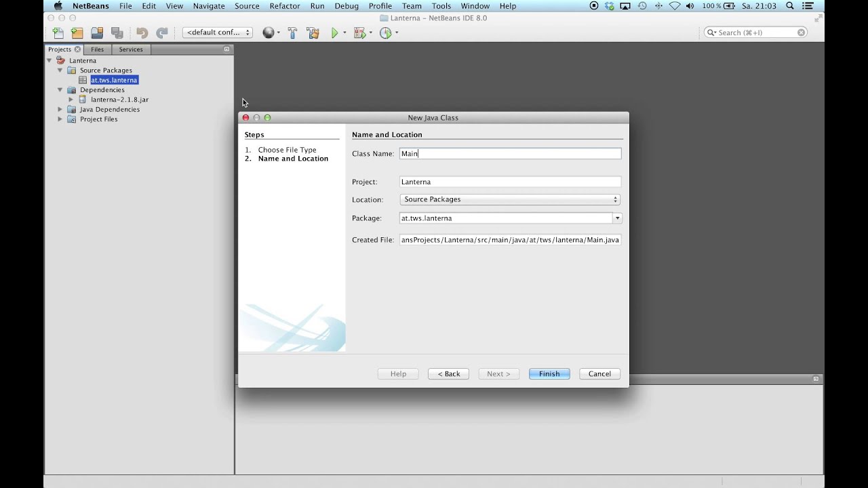Open the Debug Project dropdown arrow
868x488 pixels.
370,33
